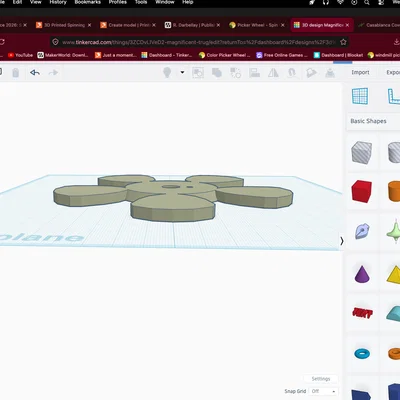Pick the purple Cone shape
Image resolution: width=400 pixels, height=400 pixels.
(362, 274)
